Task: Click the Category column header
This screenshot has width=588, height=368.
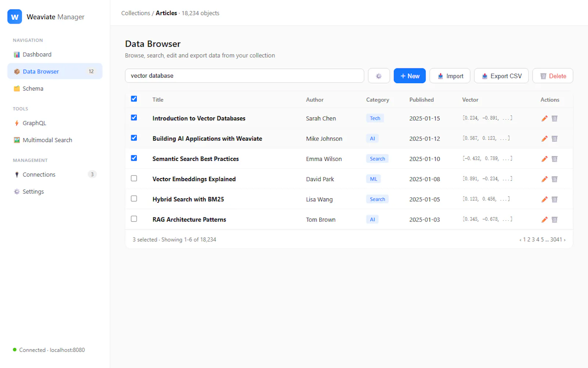Action: pyautogui.click(x=377, y=100)
